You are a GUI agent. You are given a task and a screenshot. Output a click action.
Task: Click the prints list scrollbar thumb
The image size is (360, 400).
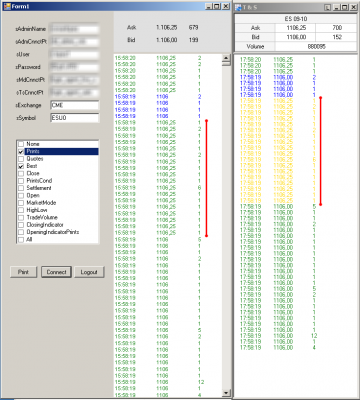point(226,64)
